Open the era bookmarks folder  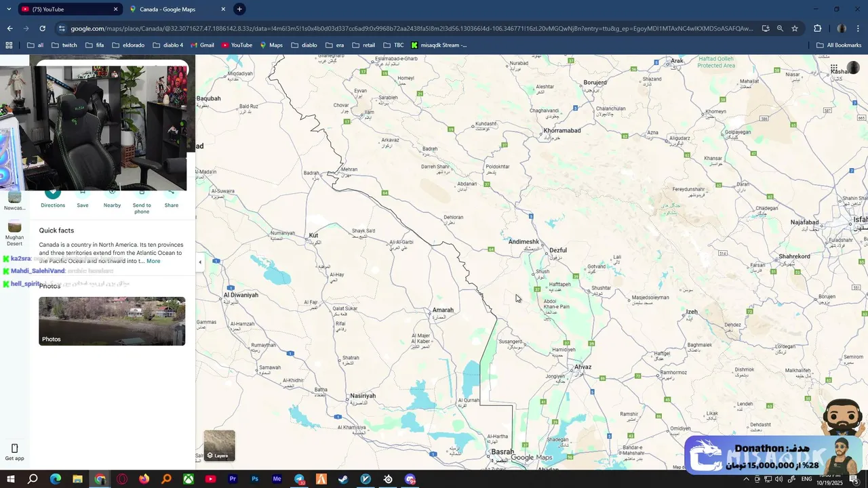click(335, 45)
